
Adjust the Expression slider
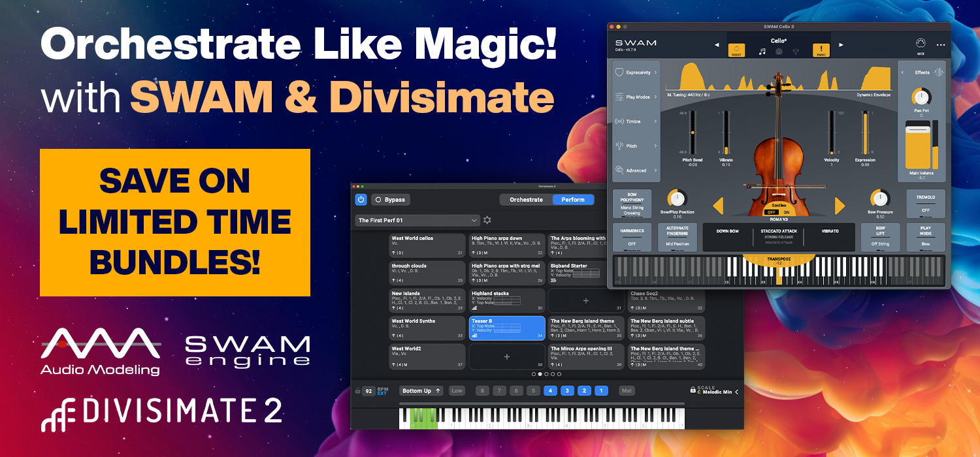pyautogui.click(x=865, y=133)
